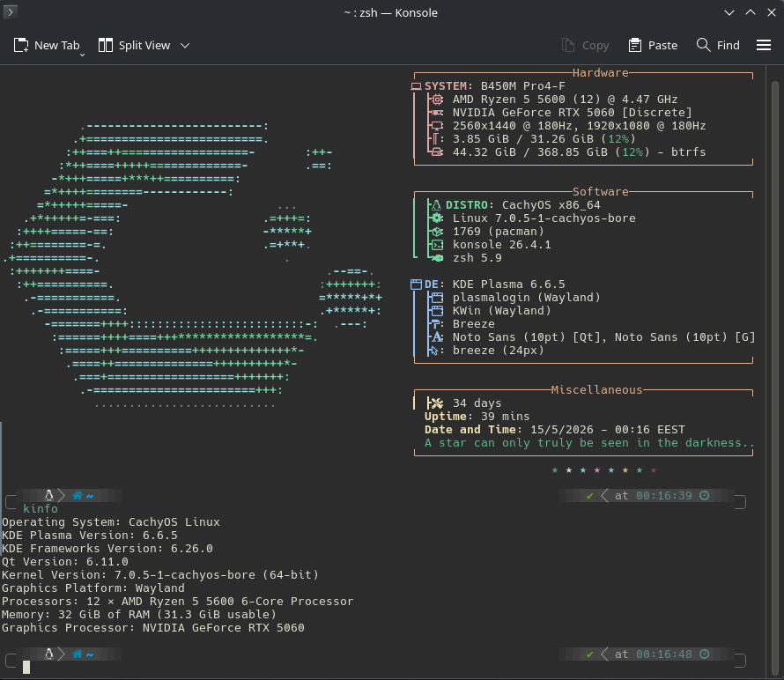The width and height of the screenshot is (784, 680).
Task: Click 'Graphics Platform: Wayland' line
Action: point(93,588)
